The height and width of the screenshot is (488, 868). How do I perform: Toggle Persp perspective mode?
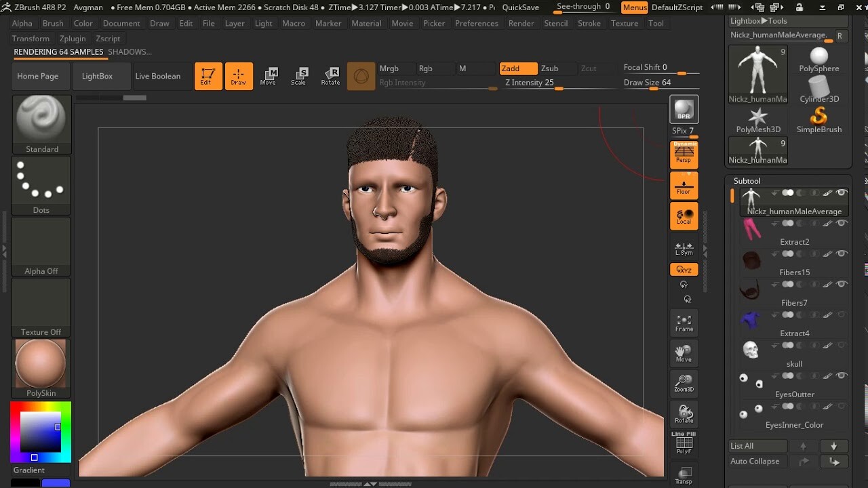(x=684, y=153)
